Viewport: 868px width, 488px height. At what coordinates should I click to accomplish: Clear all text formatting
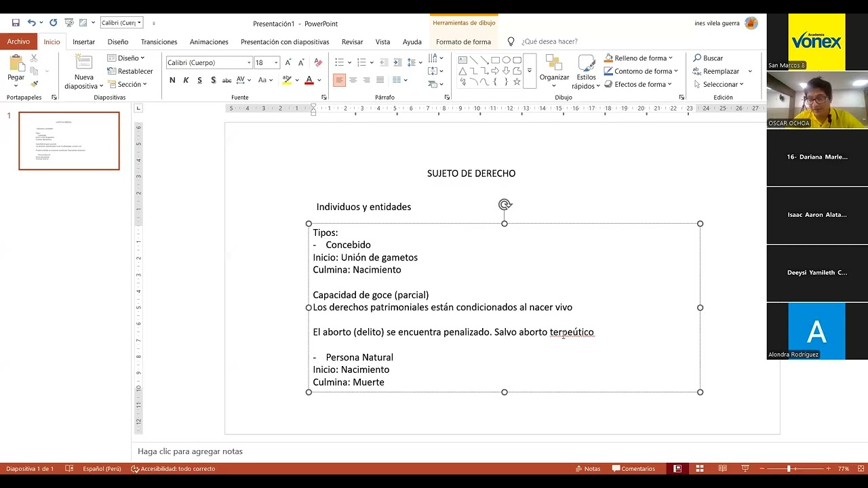(x=318, y=62)
